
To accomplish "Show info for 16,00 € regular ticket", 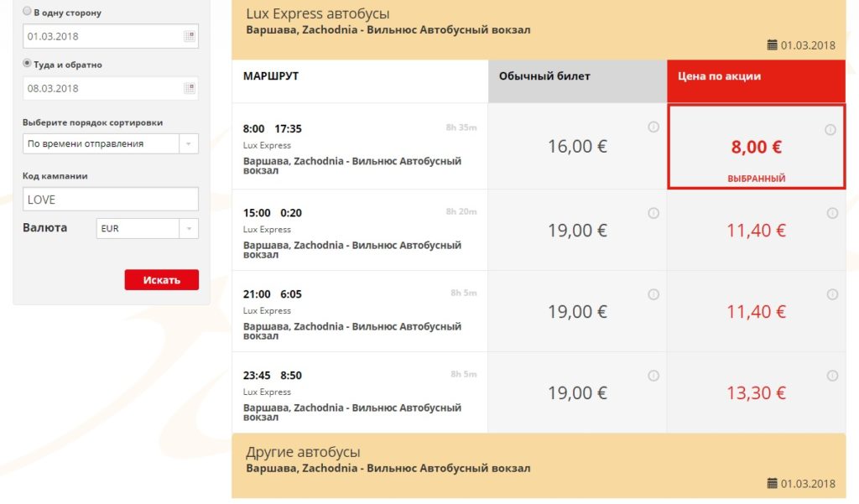I will (653, 127).
